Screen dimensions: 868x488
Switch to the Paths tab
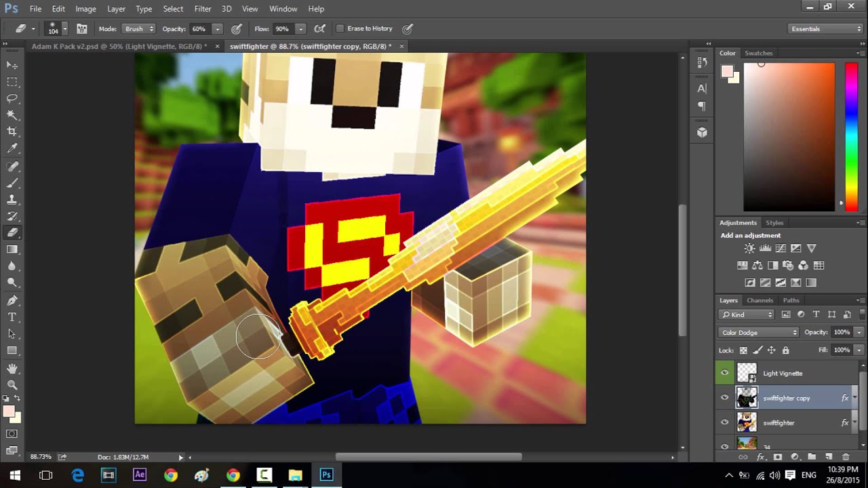click(x=791, y=300)
